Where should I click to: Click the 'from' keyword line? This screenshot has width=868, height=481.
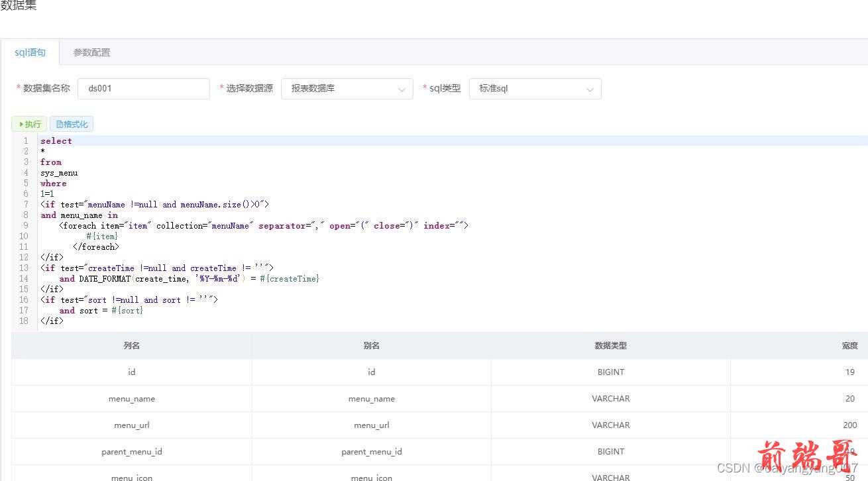pyautogui.click(x=51, y=162)
